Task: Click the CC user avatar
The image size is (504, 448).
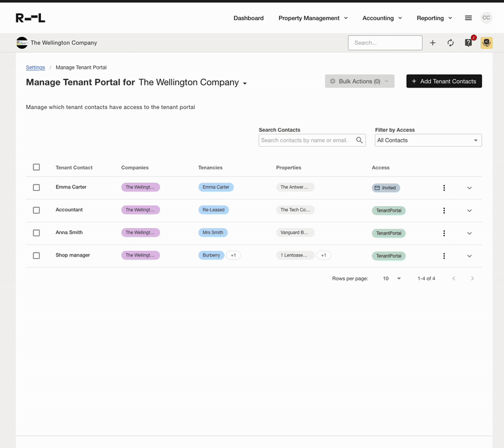Action: coord(486,18)
